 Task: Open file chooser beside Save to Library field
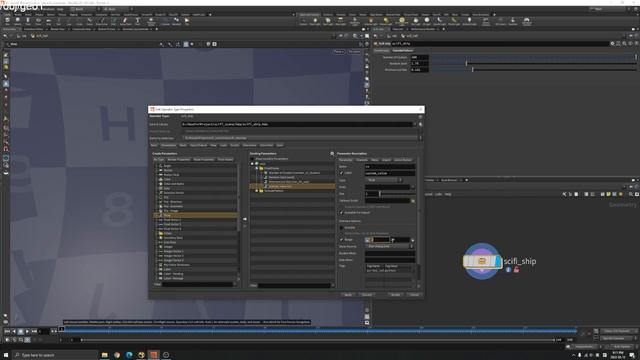420,124
